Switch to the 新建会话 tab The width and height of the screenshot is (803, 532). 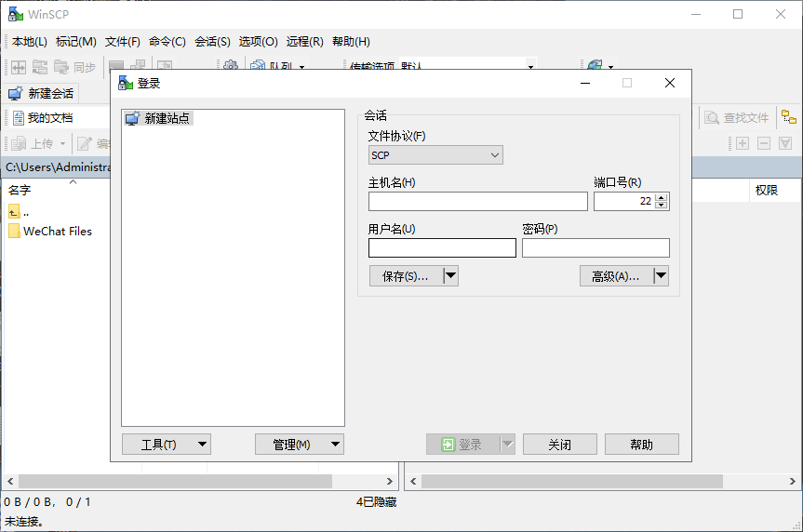click(41, 93)
